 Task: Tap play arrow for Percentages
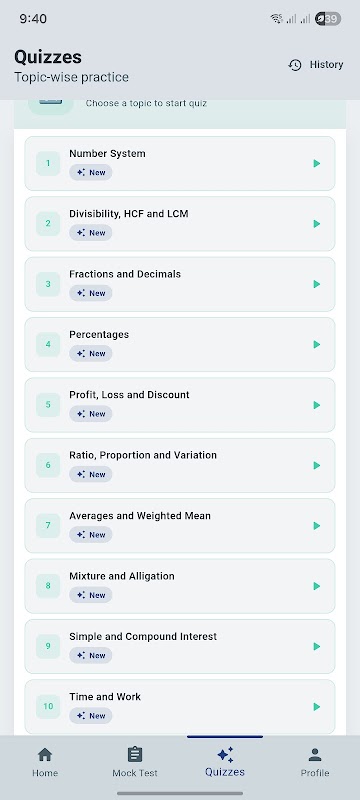[317, 344]
